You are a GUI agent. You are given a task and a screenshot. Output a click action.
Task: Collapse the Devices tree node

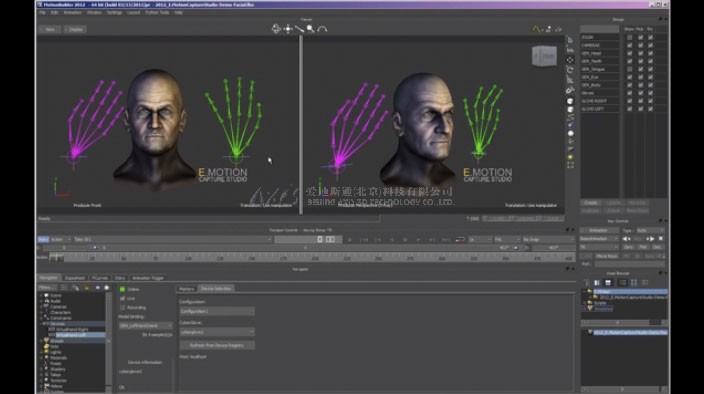(41, 324)
